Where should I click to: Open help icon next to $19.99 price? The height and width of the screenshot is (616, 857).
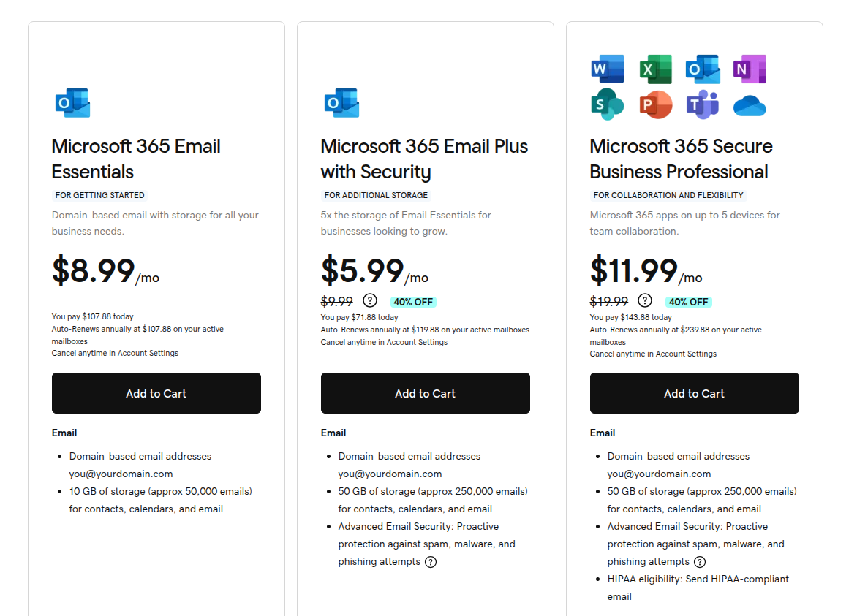(x=644, y=300)
